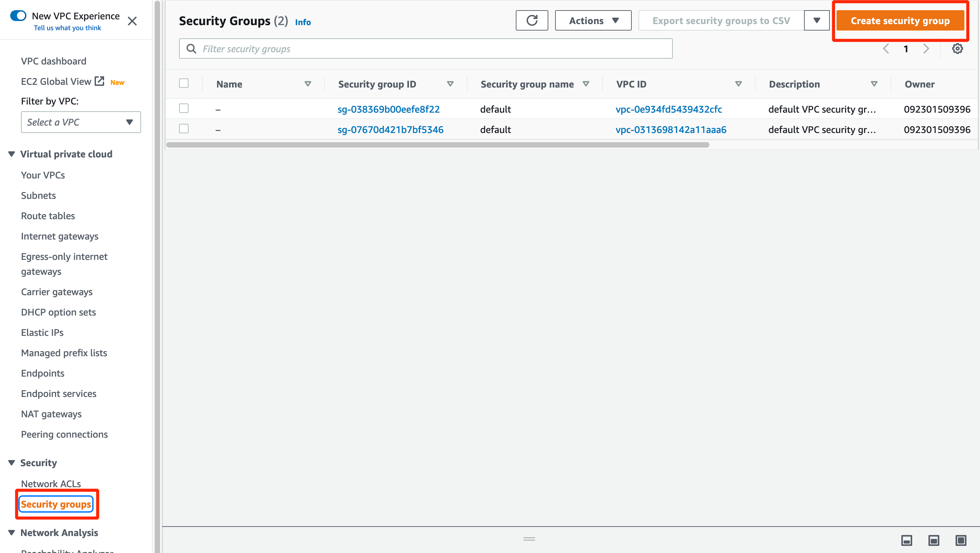The image size is (980, 553).
Task: Close the New VPC Experience banner
Action: tap(132, 21)
